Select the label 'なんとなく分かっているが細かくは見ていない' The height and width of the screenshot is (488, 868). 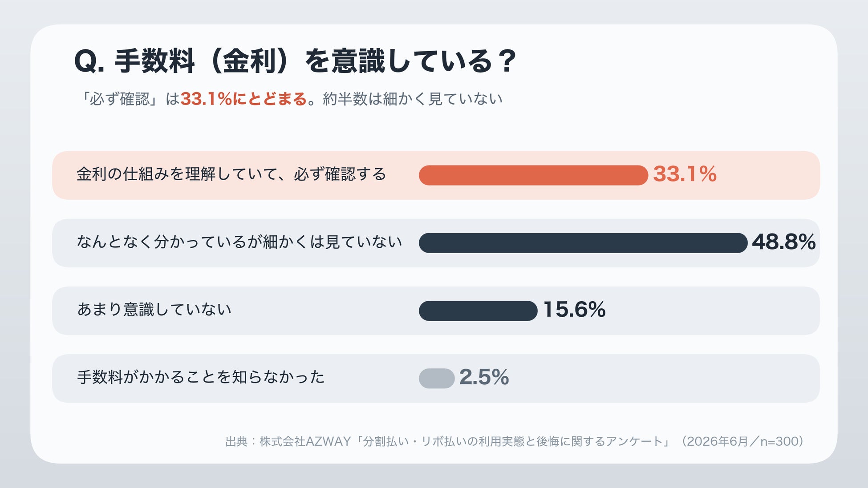tap(239, 242)
